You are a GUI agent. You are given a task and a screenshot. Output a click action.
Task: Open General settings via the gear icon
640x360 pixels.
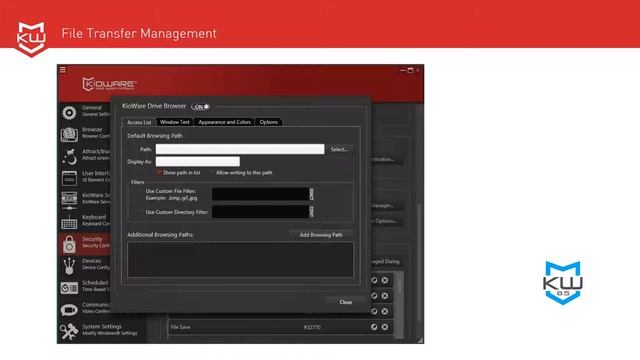[69, 113]
